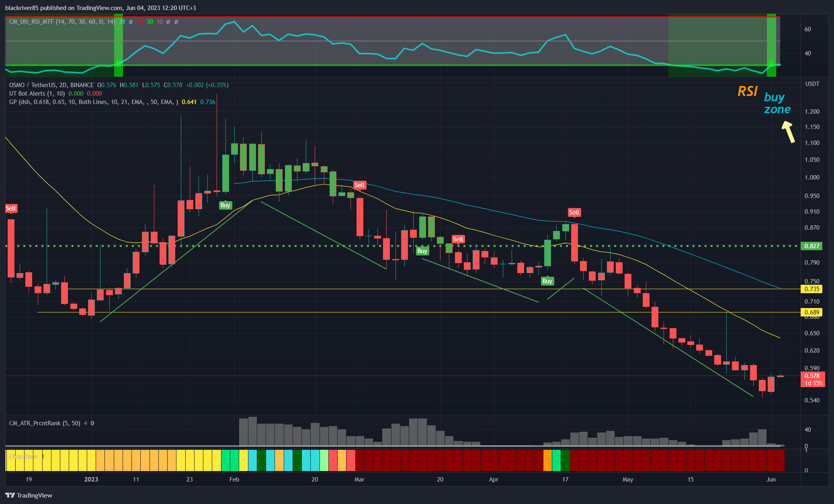Click the H0.581 high value in the legend
The height and width of the screenshot is (504, 834).
point(129,85)
